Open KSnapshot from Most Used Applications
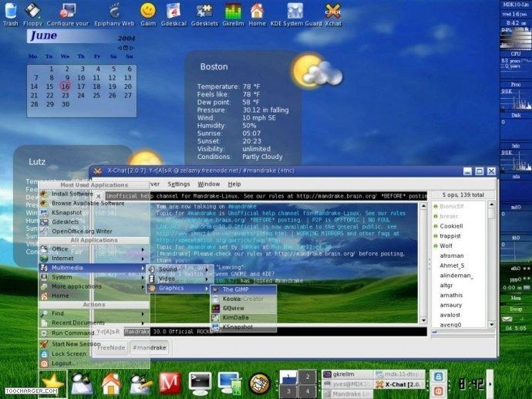 93,212
